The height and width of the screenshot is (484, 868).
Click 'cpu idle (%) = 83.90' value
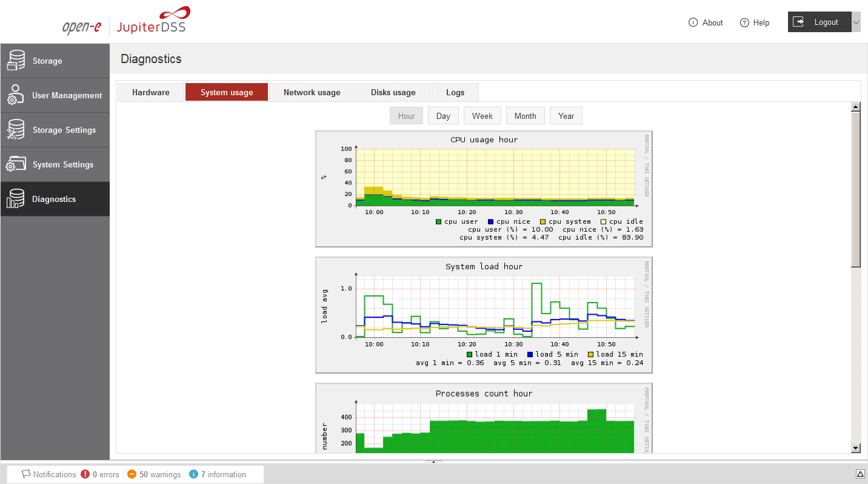601,237
